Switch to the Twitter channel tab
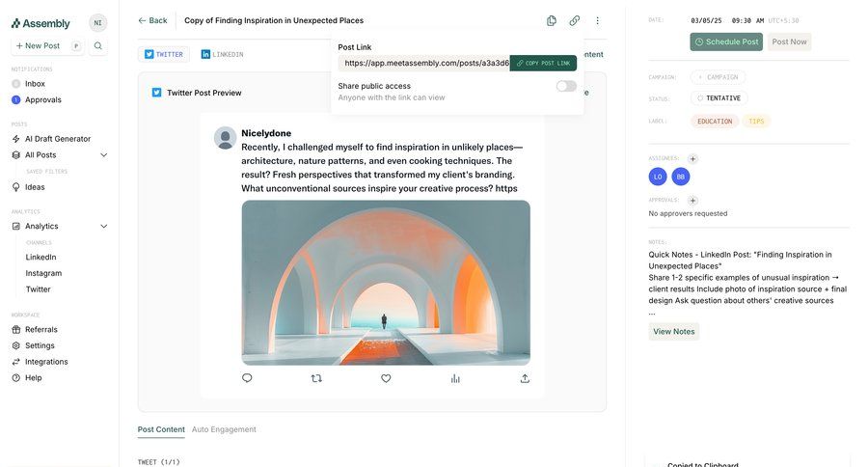 [x=164, y=54]
